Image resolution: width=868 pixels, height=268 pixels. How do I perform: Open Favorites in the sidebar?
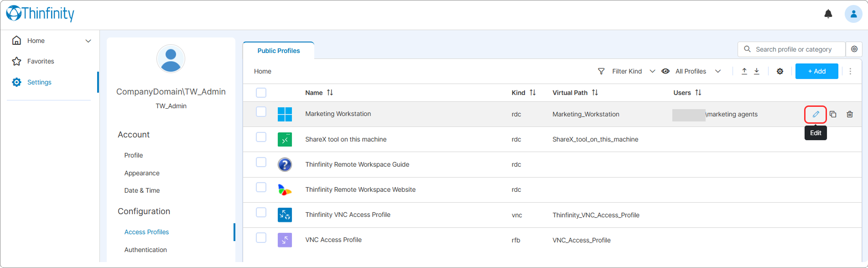41,61
